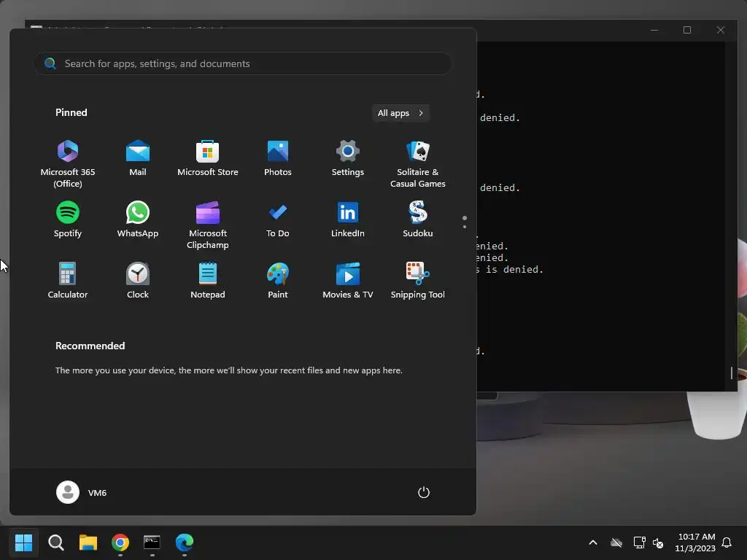Launch Notepad
Image resolution: width=747 pixels, height=560 pixels.
tap(208, 281)
